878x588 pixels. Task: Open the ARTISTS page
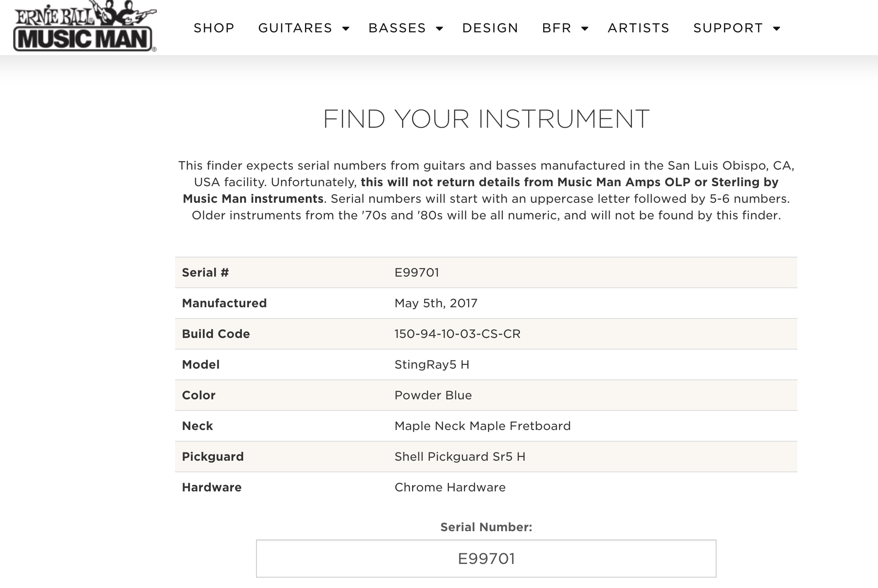click(639, 28)
